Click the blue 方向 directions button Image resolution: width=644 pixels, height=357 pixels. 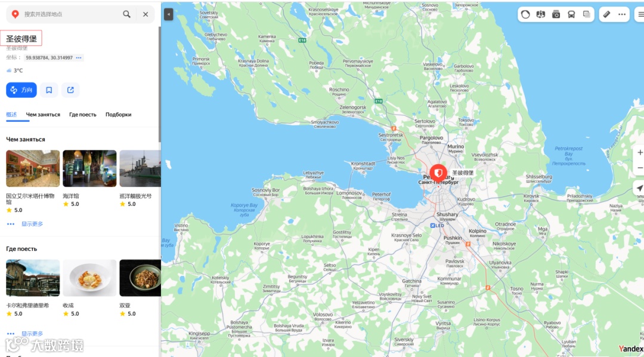pyautogui.click(x=21, y=90)
